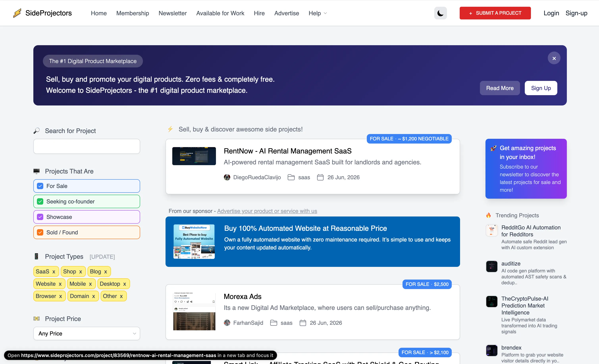Click the Submit a Project button

coord(495,13)
